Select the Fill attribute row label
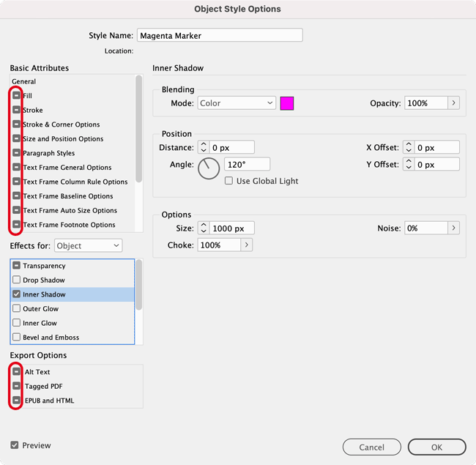 pyautogui.click(x=27, y=96)
